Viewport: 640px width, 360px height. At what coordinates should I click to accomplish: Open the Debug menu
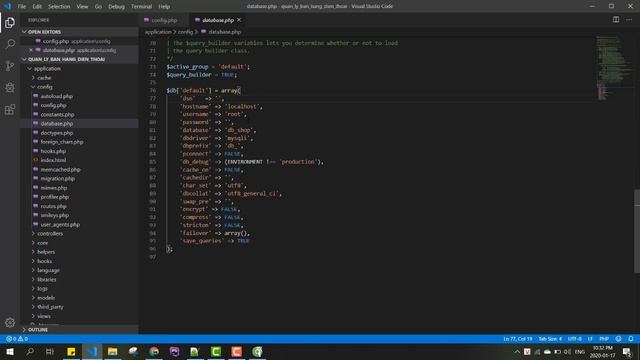click(116, 7)
